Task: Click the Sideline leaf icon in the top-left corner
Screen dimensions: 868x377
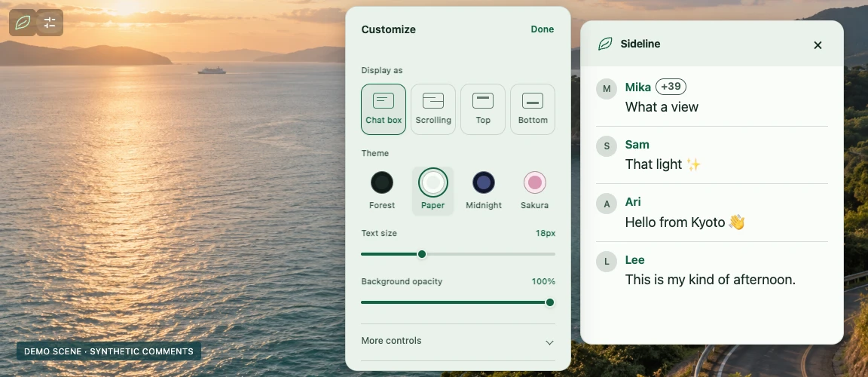Action: point(23,23)
